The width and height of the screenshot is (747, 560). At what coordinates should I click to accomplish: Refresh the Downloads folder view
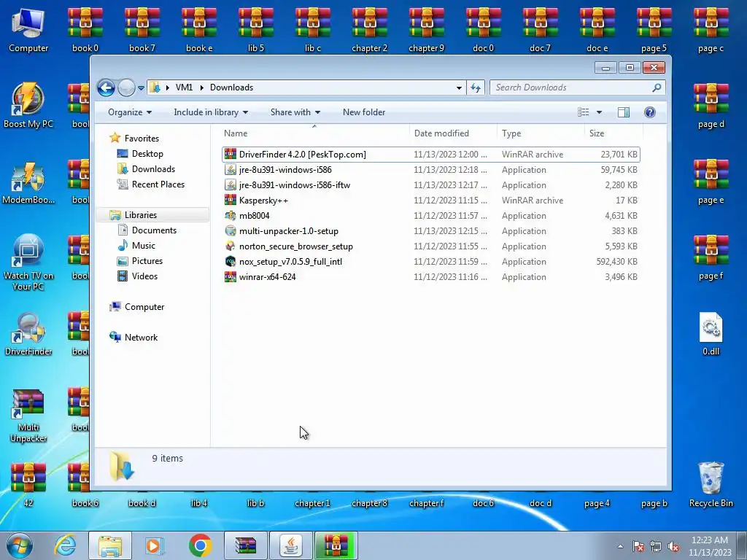coord(476,87)
